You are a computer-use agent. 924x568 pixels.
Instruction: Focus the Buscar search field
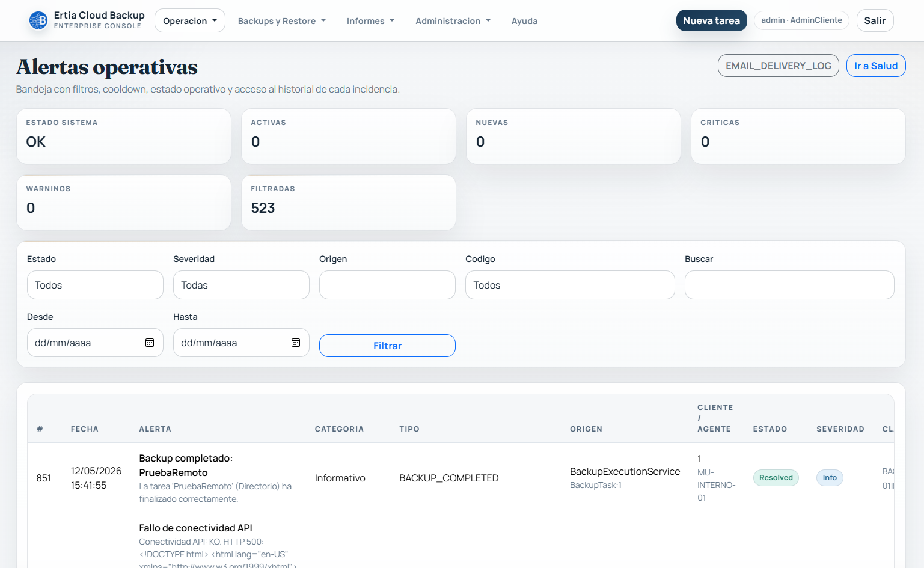pyautogui.click(x=789, y=285)
